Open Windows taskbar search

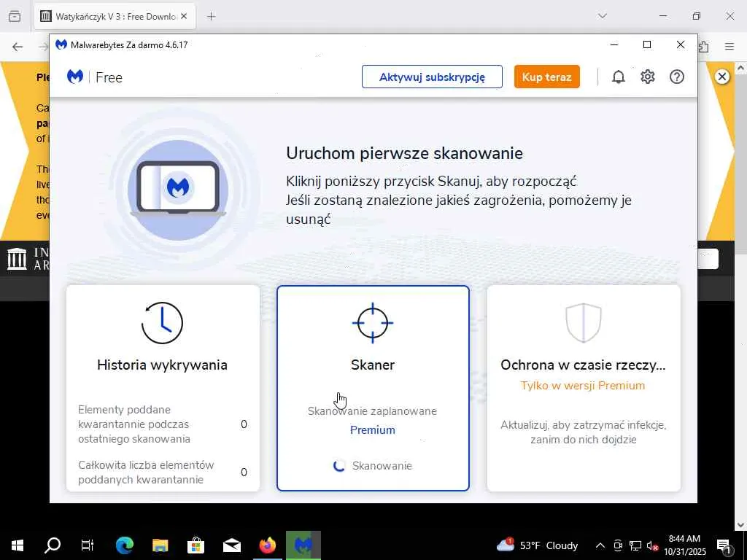click(x=53, y=545)
